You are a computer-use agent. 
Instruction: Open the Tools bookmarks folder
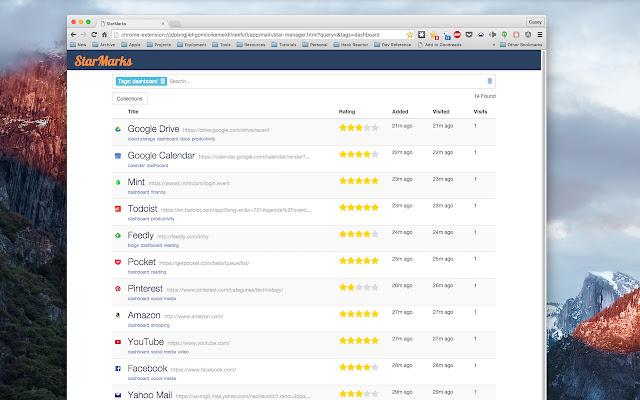[x=221, y=45]
